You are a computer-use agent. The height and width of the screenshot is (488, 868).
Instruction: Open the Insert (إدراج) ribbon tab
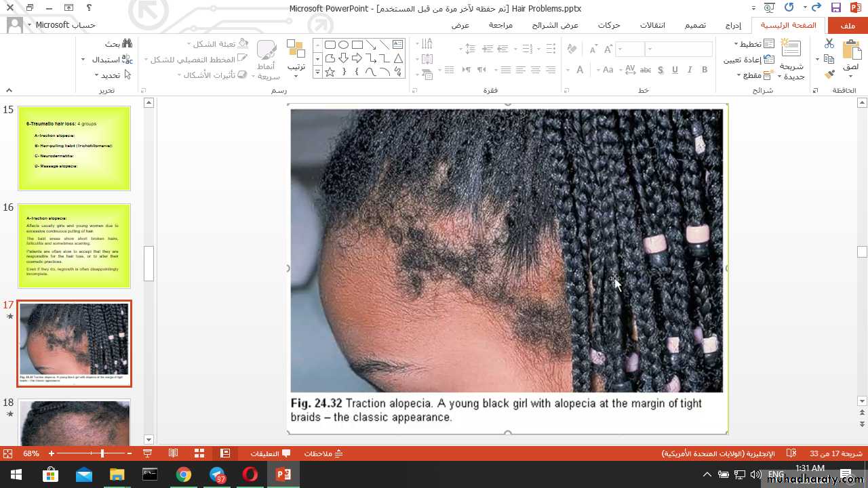732,25
